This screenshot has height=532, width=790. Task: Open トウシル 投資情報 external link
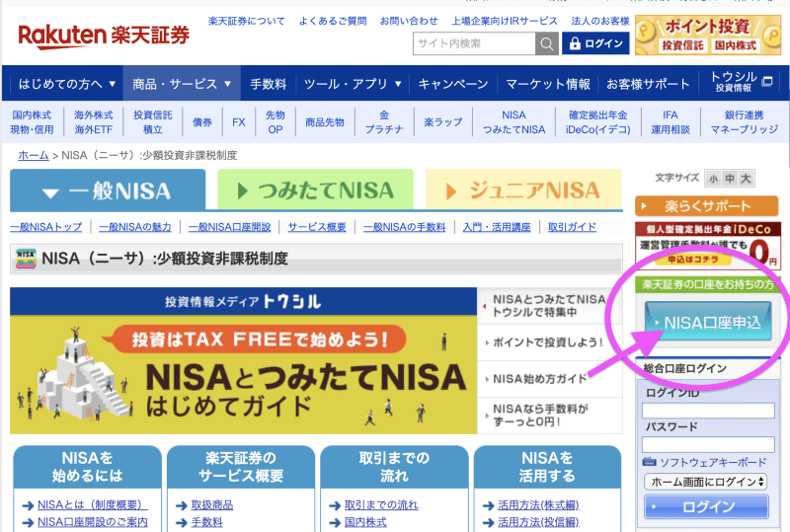tap(741, 82)
